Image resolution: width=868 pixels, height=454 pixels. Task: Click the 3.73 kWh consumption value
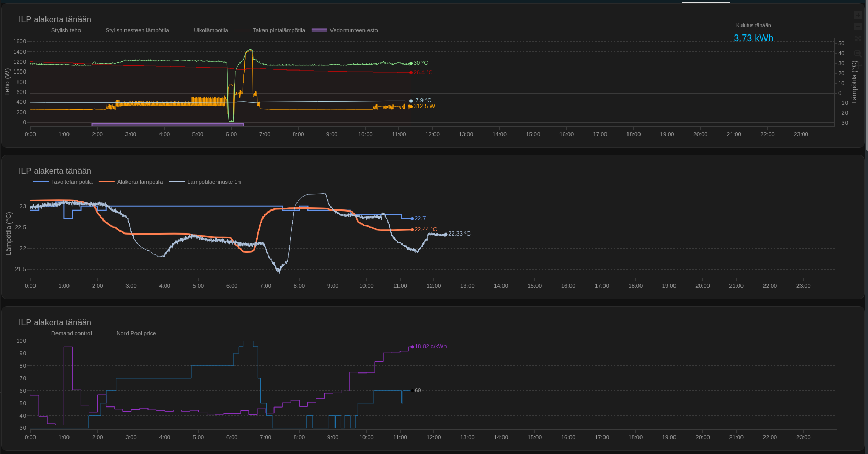click(x=753, y=38)
